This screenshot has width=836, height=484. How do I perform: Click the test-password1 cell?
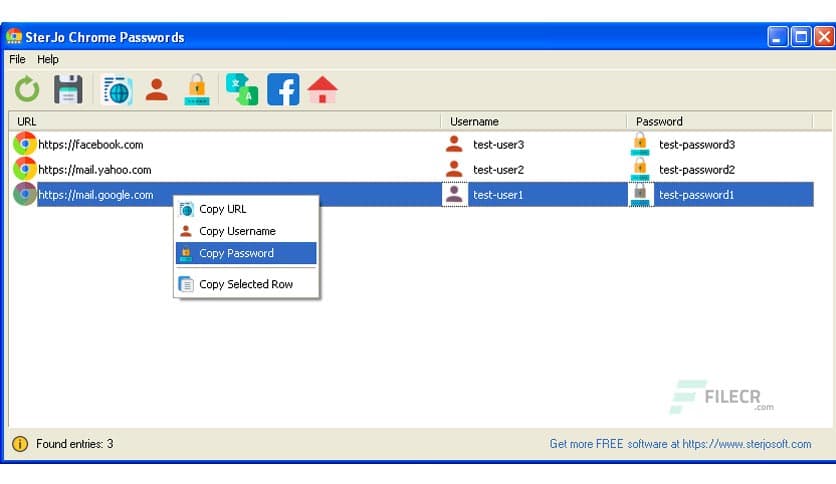coord(696,195)
